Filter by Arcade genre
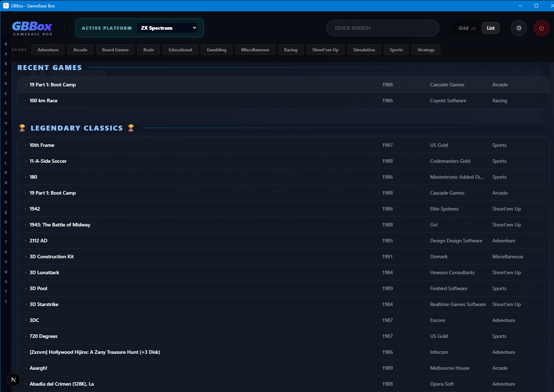The image size is (554, 392). pyautogui.click(x=80, y=50)
